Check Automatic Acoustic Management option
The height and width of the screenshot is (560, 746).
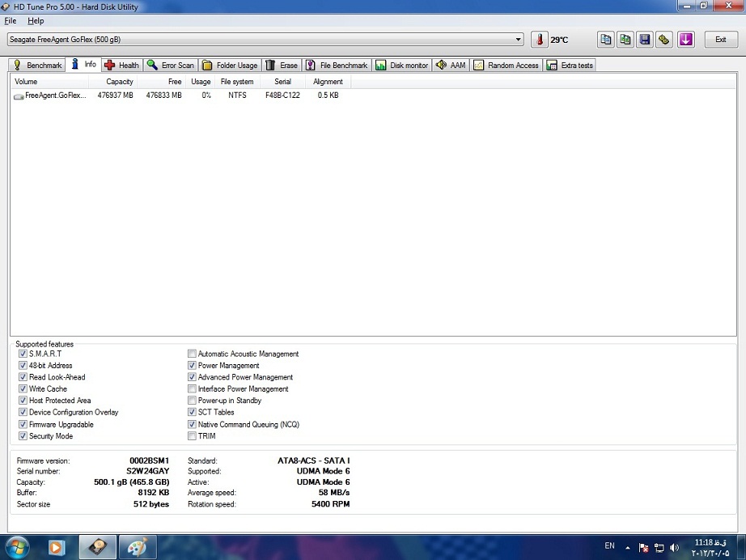pyautogui.click(x=192, y=354)
